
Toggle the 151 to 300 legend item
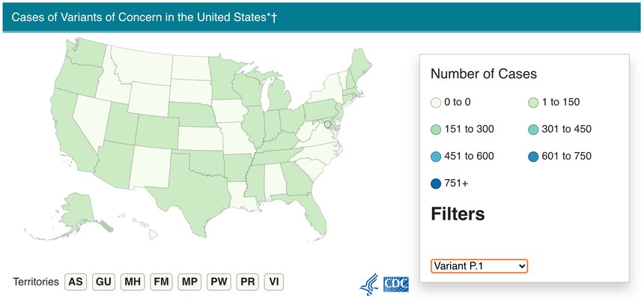pos(463,129)
